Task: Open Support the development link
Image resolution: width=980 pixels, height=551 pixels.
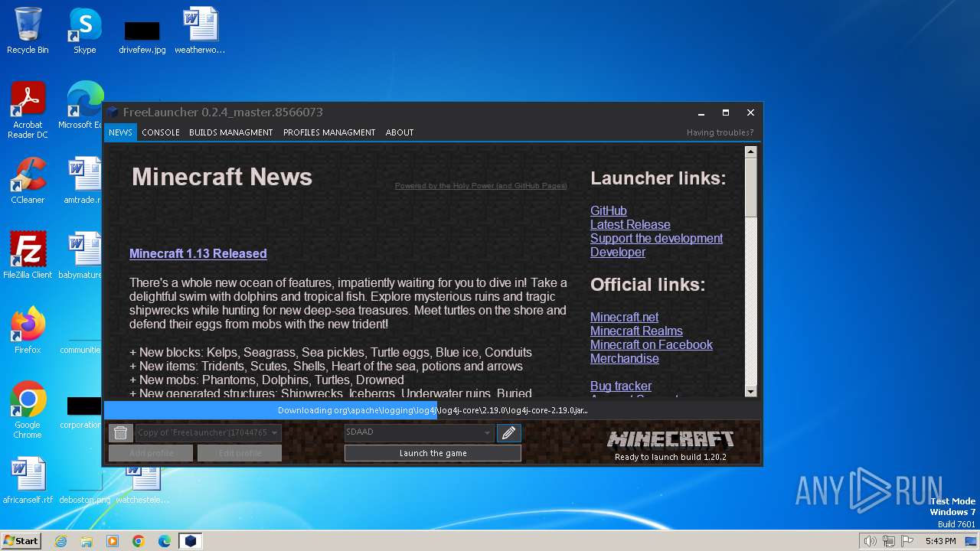Action: coord(656,238)
